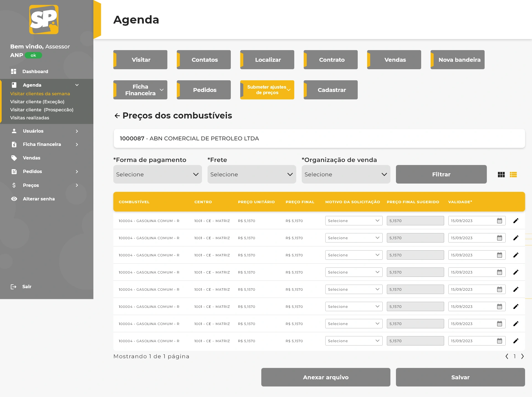Open the Frete dropdown
The width and height of the screenshot is (532, 397).
pos(252,174)
